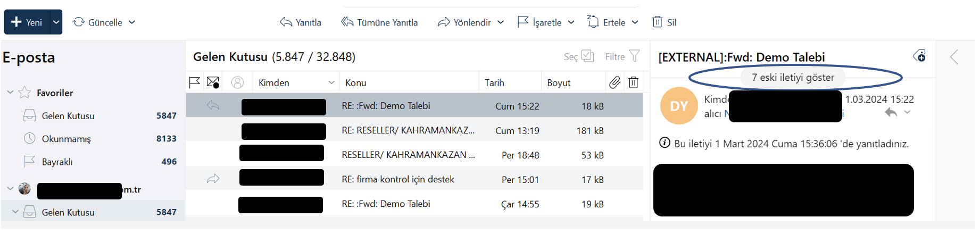Open the Güncelle dropdown menu
Viewport: 980px width, 234px height.
(132, 22)
